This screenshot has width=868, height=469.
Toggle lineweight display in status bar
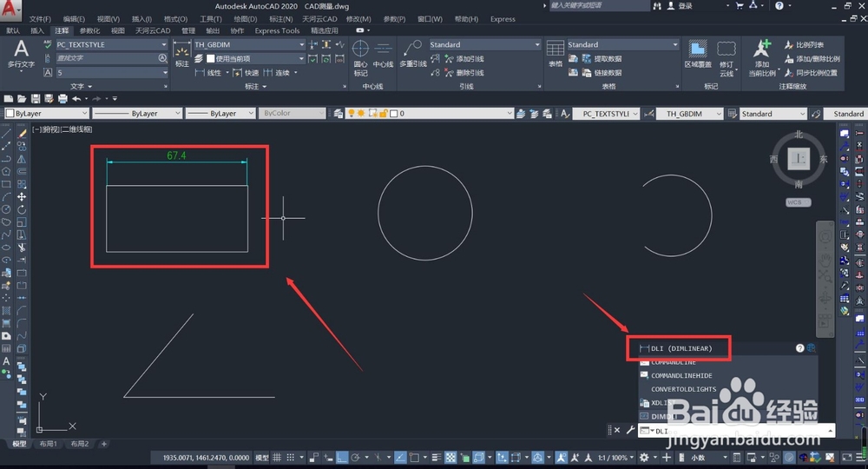pos(437,458)
